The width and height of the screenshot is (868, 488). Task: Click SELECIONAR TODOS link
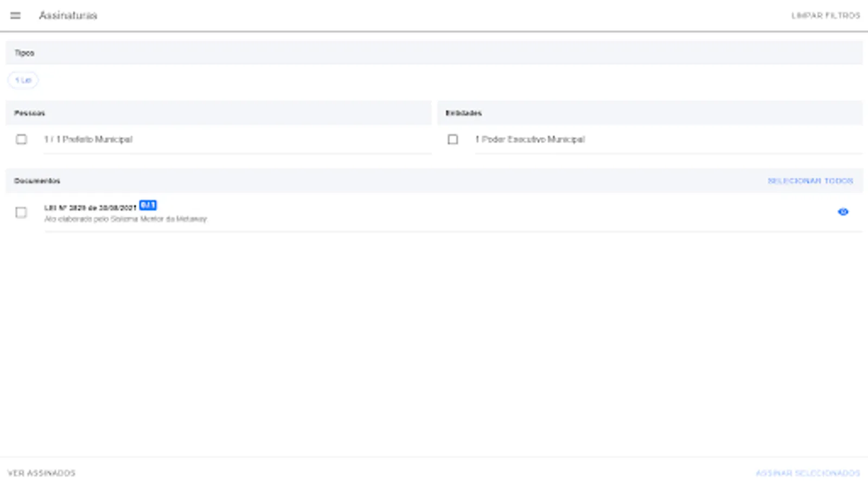810,181
